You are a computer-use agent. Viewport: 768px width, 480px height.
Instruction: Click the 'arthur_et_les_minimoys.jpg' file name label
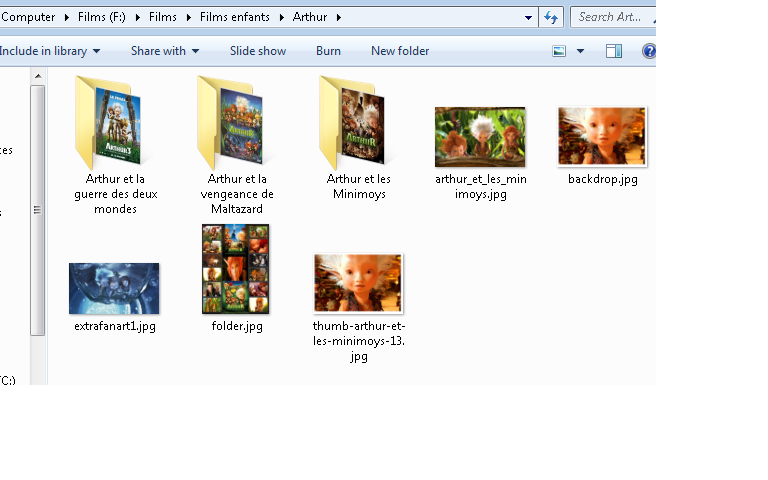pos(480,187)
